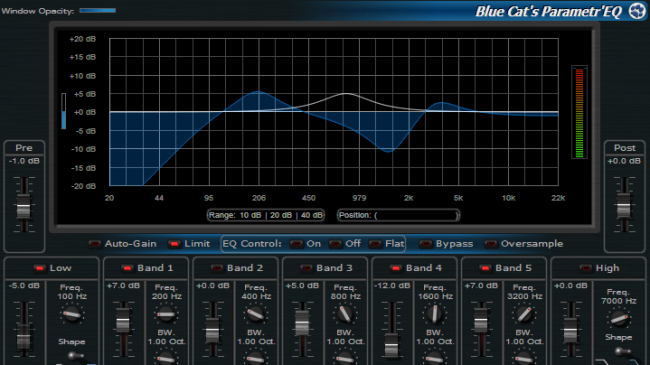Click the Band 2 bandwidth knob
This screenshot has height=365, width=650.
(x=255, y=358)
